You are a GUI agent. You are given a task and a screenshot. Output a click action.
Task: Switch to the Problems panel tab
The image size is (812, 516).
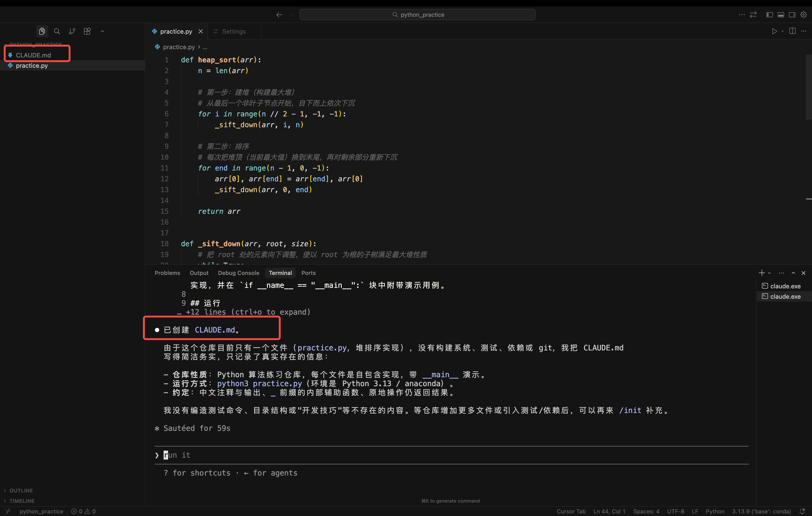167,273
